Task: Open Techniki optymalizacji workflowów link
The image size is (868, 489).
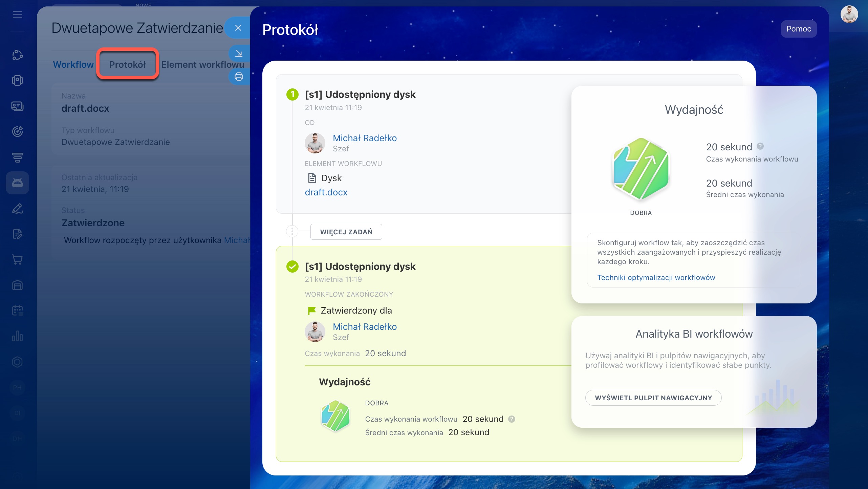Action: (x=656, y=277)
